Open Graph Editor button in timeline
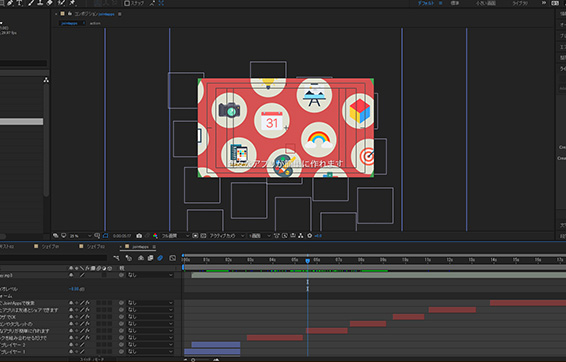The width and height of the screenshot is (566, 362). [173, 258]
